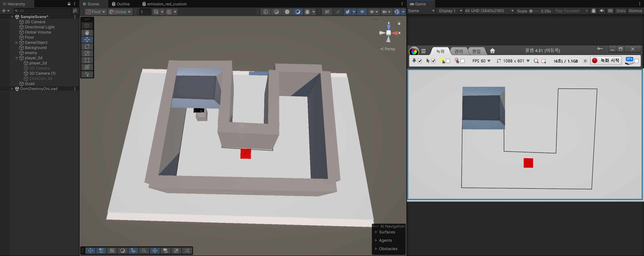
Task: Select the Hand view tool
Action: tap(87, 33)
